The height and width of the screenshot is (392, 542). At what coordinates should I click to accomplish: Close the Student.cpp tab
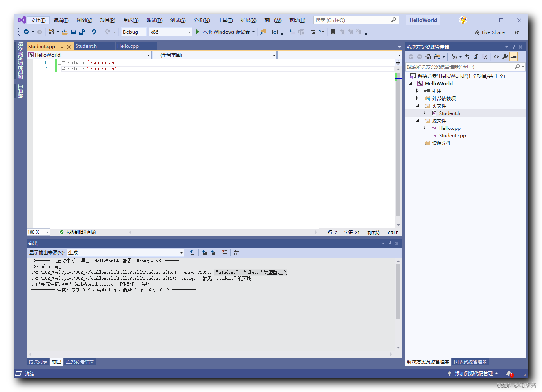point(69,47)
